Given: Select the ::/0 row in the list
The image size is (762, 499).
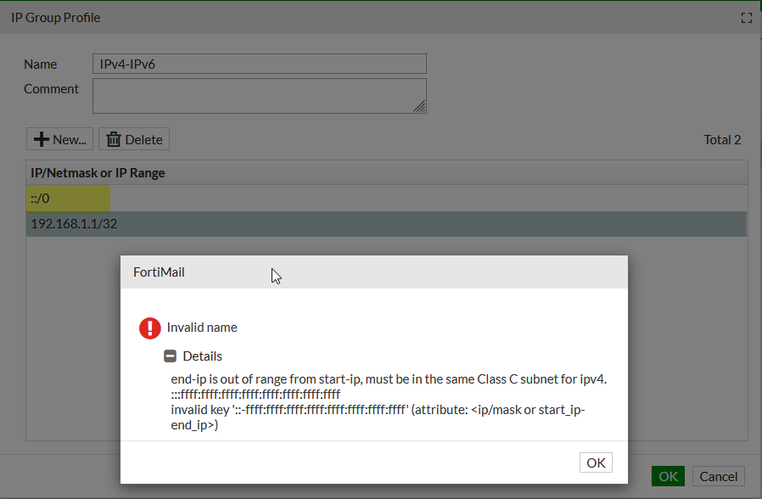Looking at the screenshot, I should click(386, 198).
